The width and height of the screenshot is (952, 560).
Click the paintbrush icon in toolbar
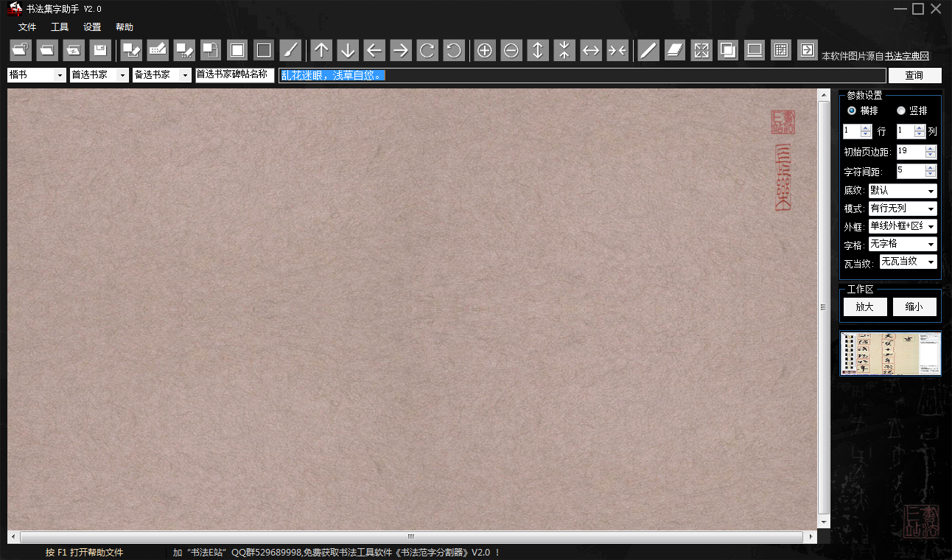point(290,50)
